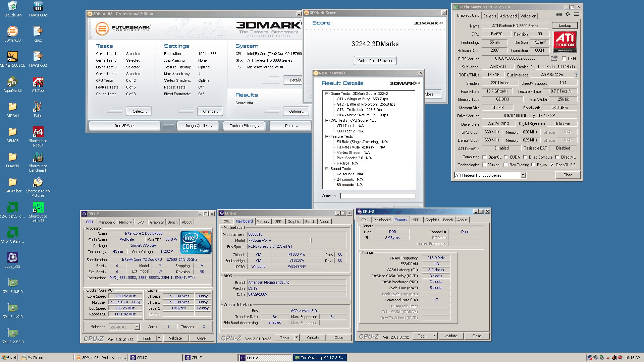This screenshot has height=362, width=644.
Task: Collapse the CPU Tests tree node
Action: [327, 120]
